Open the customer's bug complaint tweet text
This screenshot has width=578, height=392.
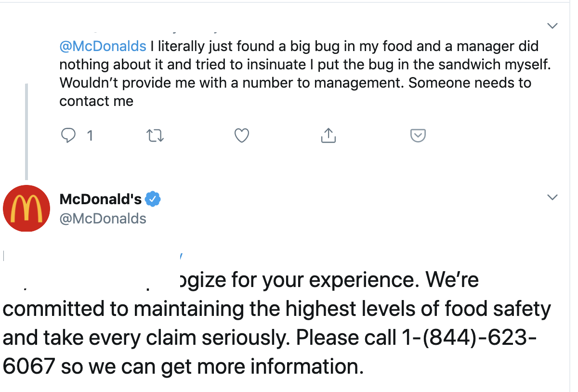(x=305, y=74)
